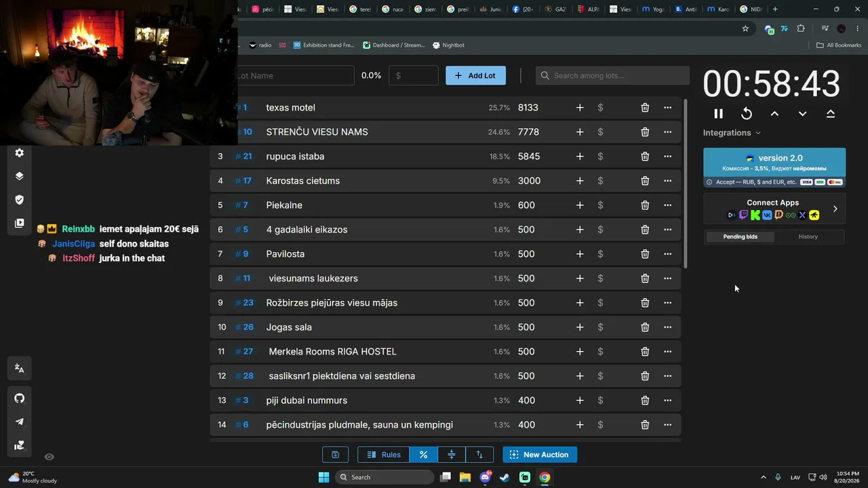Bookmark this page with star icon
Viewport: 868px width, 488px height.
(745, 28)
